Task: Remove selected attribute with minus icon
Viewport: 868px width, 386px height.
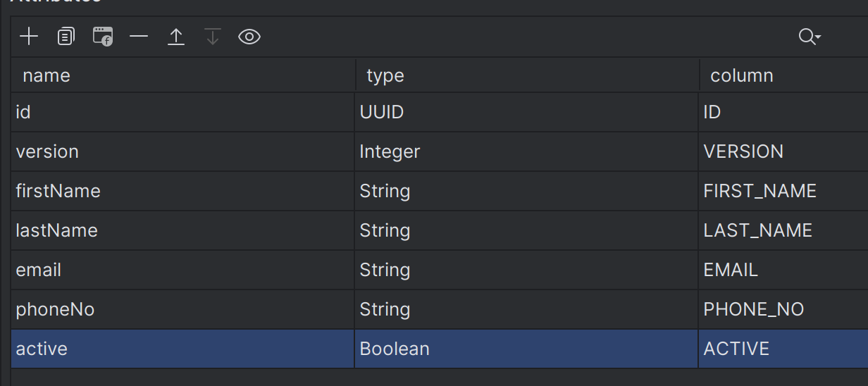Action: pos(139,37)
